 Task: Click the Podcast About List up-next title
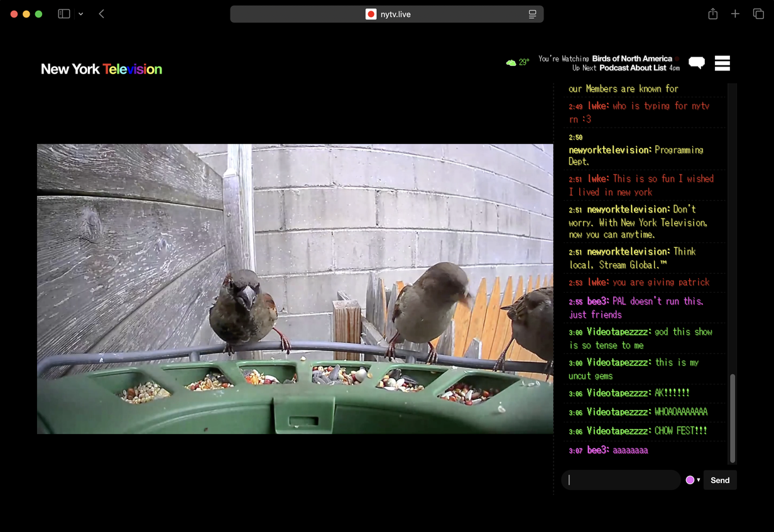point(631,68)
